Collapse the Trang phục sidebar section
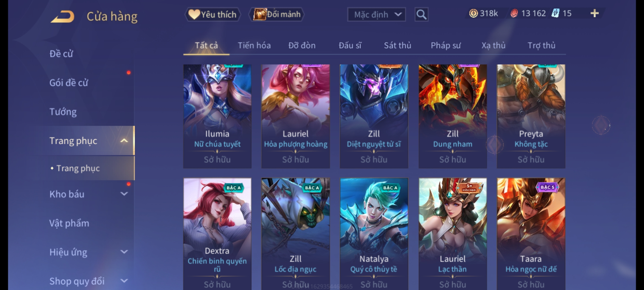This screenshot has width=644, height=290. [124, 141]
